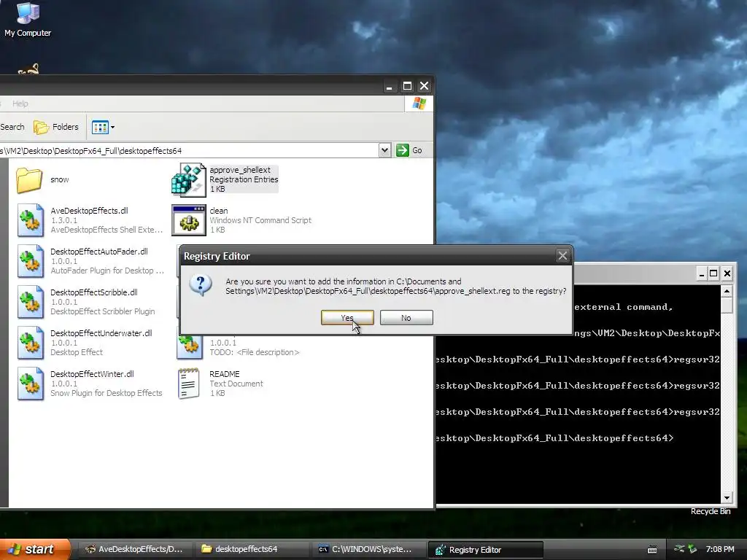Click the Go arrow button
The width and height of the screenshot is (747, 560).
(x=403, y=150)
